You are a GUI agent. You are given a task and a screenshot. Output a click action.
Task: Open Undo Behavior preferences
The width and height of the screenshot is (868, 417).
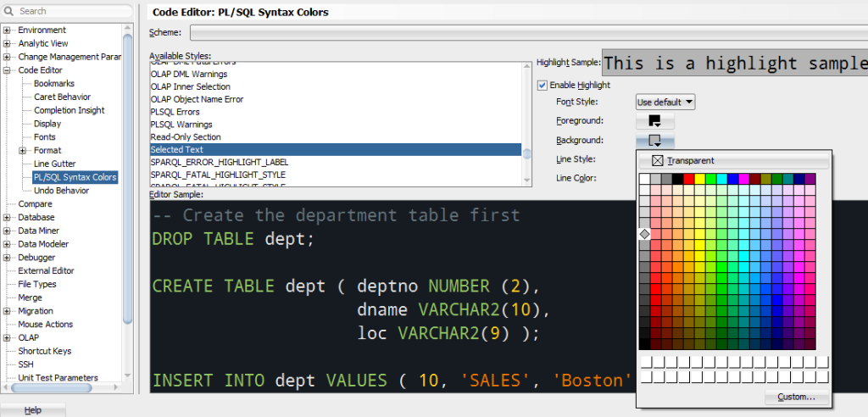point(61,191)
